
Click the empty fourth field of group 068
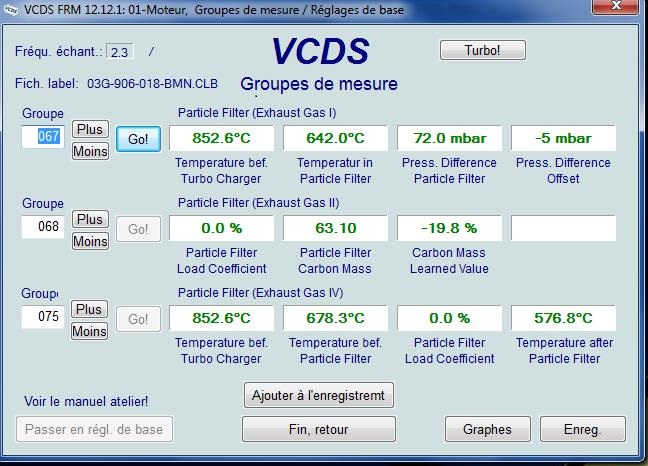click(x=563, y=228)
